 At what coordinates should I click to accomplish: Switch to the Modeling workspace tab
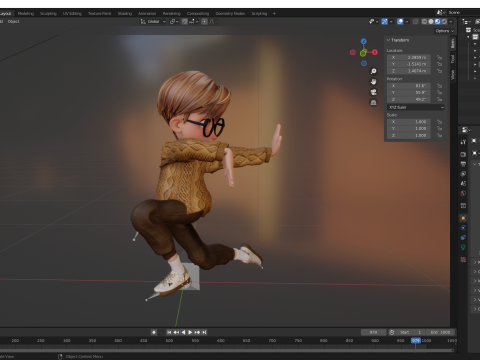(26, 14)
